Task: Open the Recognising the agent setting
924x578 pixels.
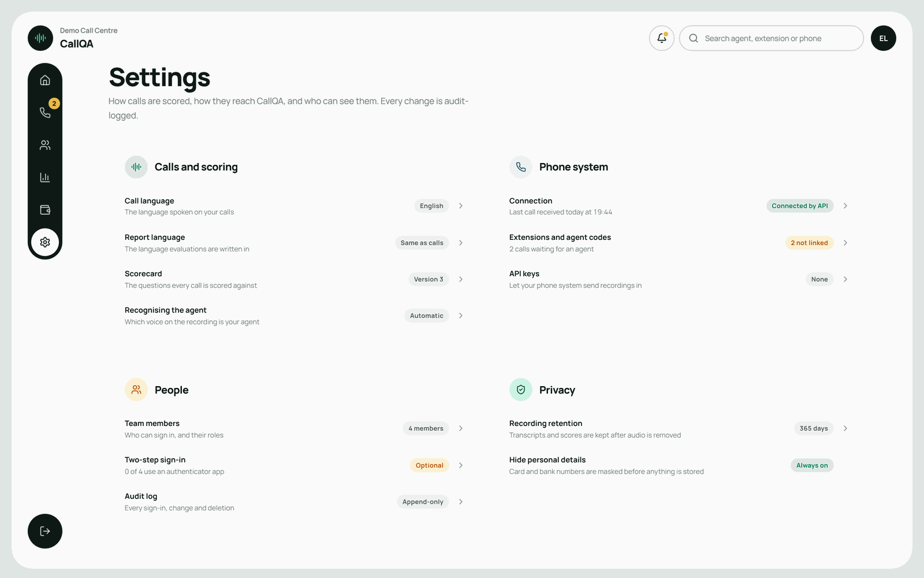Action: click(295, 316)
